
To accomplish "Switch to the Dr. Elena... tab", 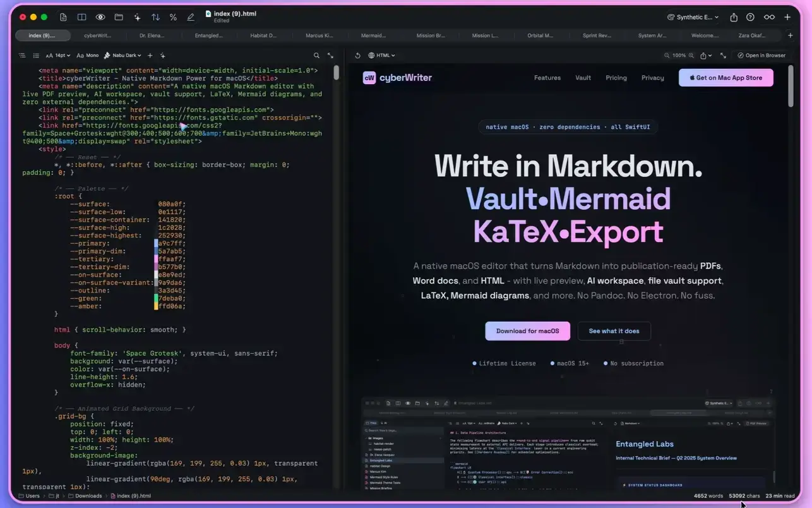I will click(153, 35).
